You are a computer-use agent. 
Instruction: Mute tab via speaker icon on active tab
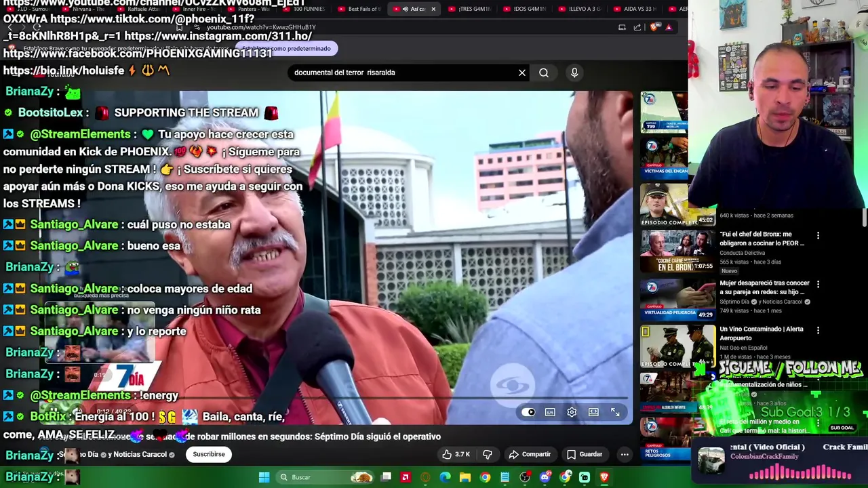tap(405, 9)
